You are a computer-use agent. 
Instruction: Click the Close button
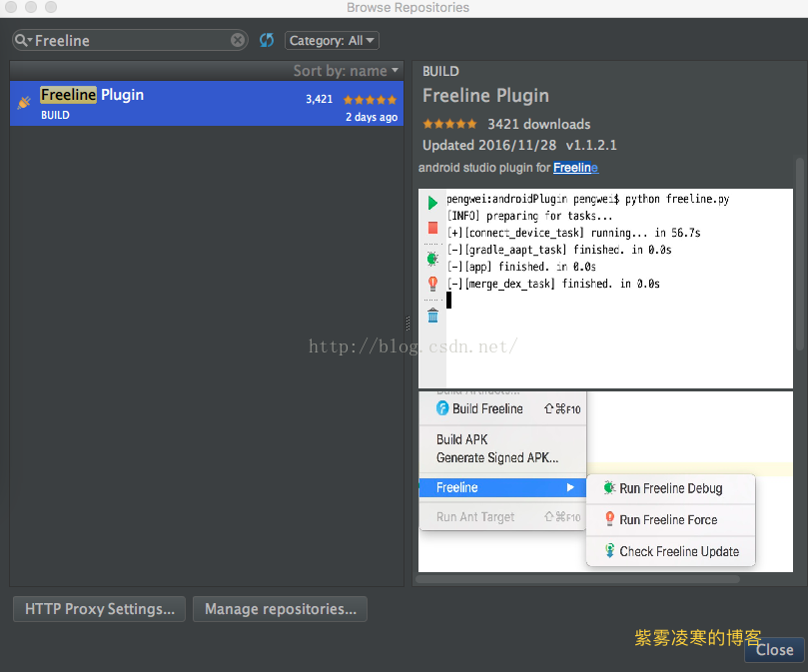(774, 650)
